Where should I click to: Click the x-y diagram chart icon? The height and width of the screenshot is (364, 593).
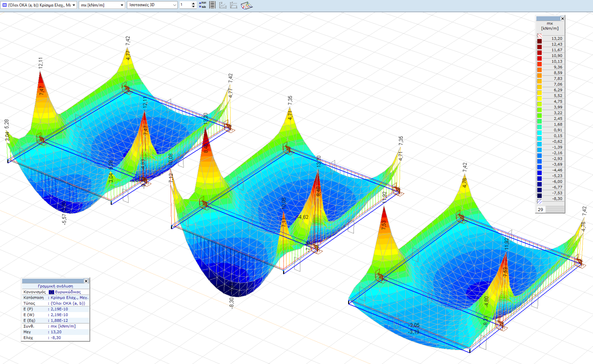[223, 5]
